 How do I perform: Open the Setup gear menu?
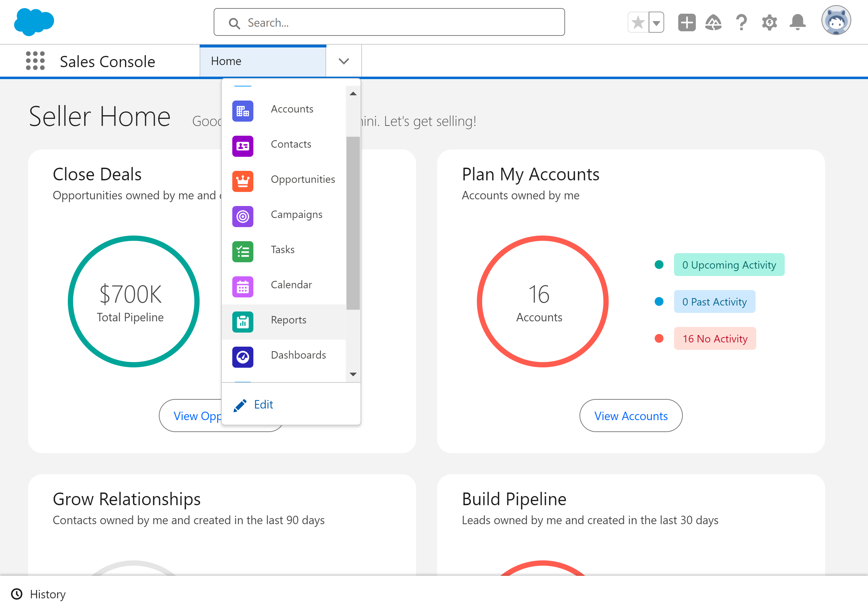click(769, 22)
